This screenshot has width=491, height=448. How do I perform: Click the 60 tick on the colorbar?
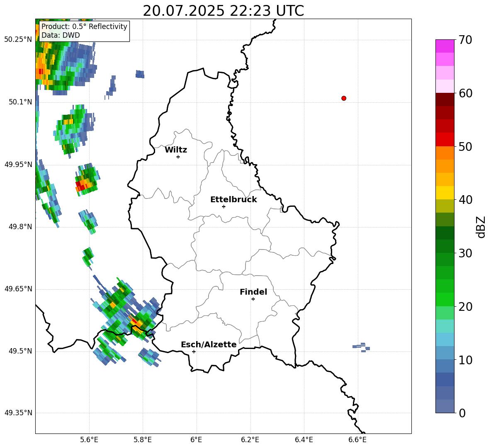pyautogui.click(x=465, y=93)
